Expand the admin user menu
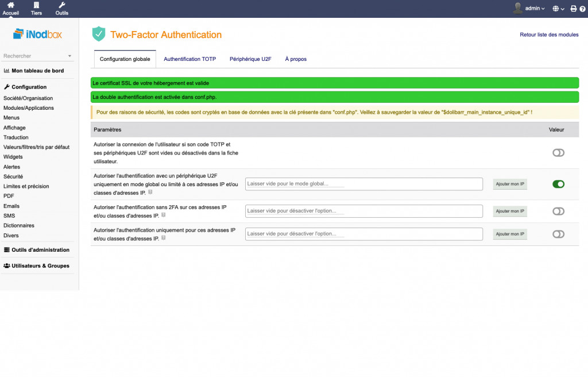The width and height of the screenshot is (588, 377). pos(535,8)
